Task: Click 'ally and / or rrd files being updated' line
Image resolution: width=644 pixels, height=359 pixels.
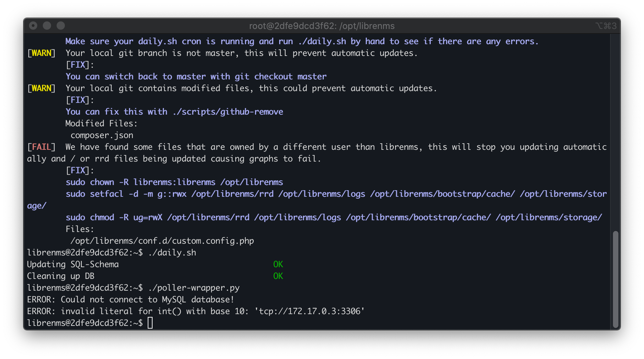Action: coord(174,159)
